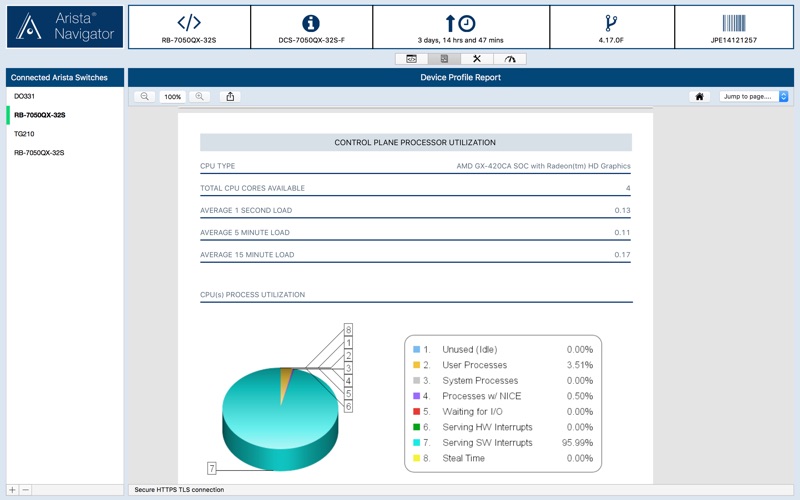Click the System Processes gray swatch
This screenshot has width=800, height=500.
[416, 381]
